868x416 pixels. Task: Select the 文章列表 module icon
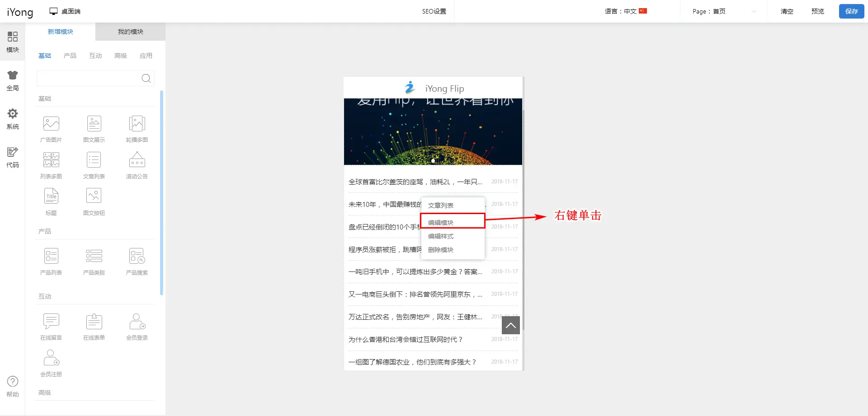[94, 160]
